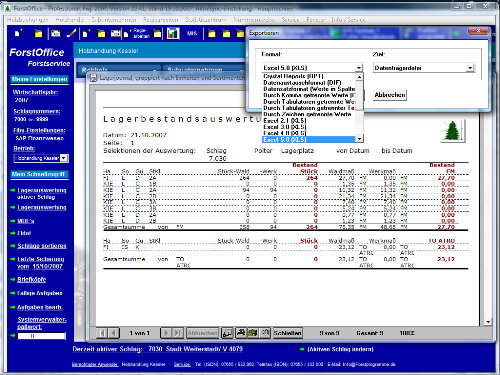This screenshot has height=375, width=500.
Task: Click the yellow folder icon right after MIS
Action: (211, 33)
